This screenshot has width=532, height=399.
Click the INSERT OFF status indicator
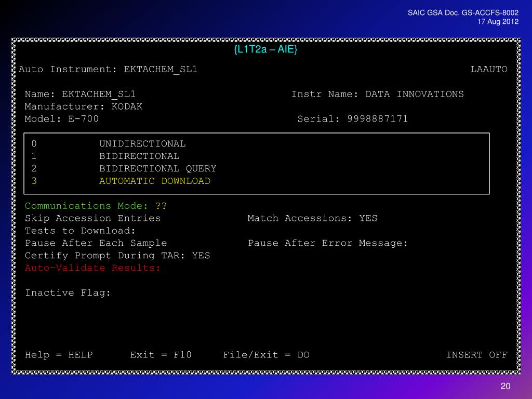[477, 355]
